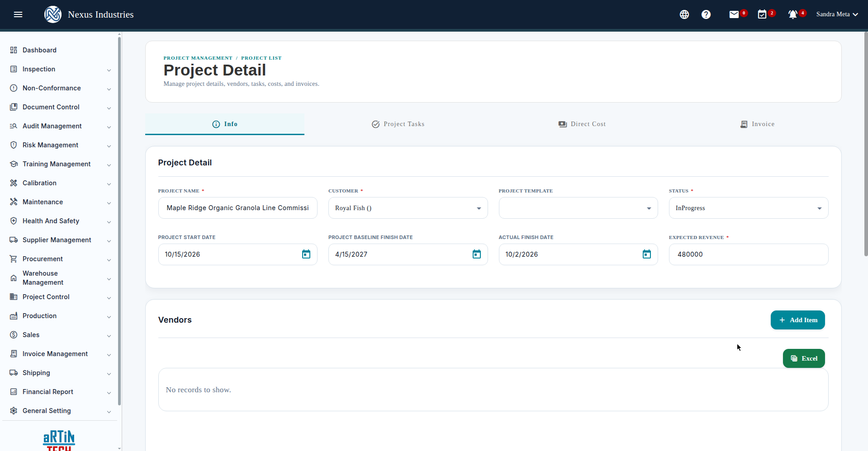Open Supplier Management in sidebar
This screenshot has height=451, width=868.
[57, 240]
